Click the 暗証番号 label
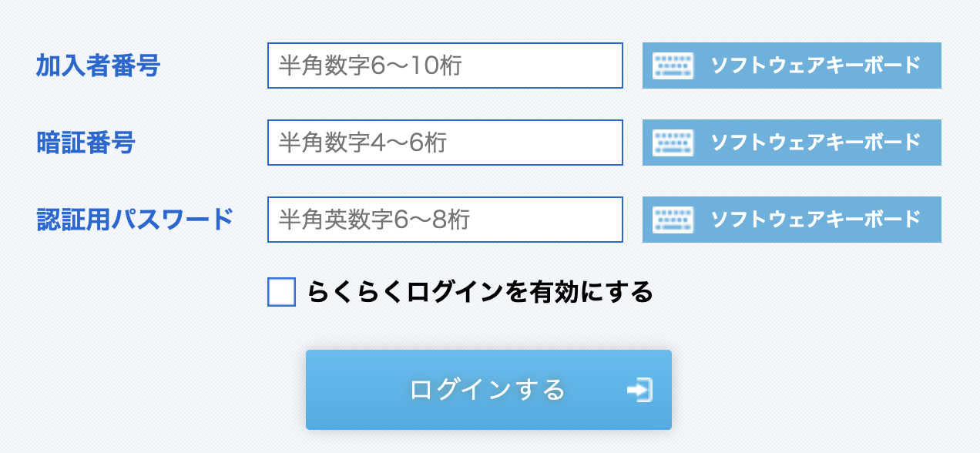 (86, 143)
